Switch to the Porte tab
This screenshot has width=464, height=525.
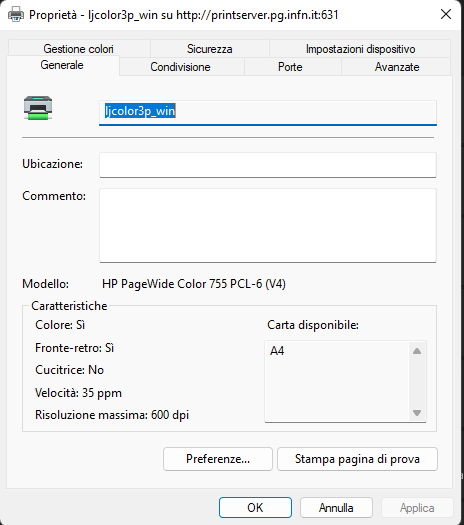click(x=290, y=67)
